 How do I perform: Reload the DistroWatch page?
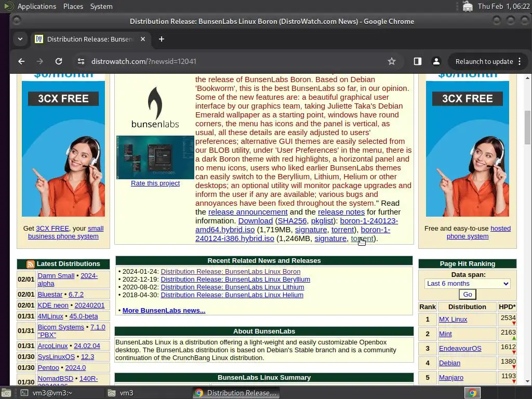pos(59,61)
